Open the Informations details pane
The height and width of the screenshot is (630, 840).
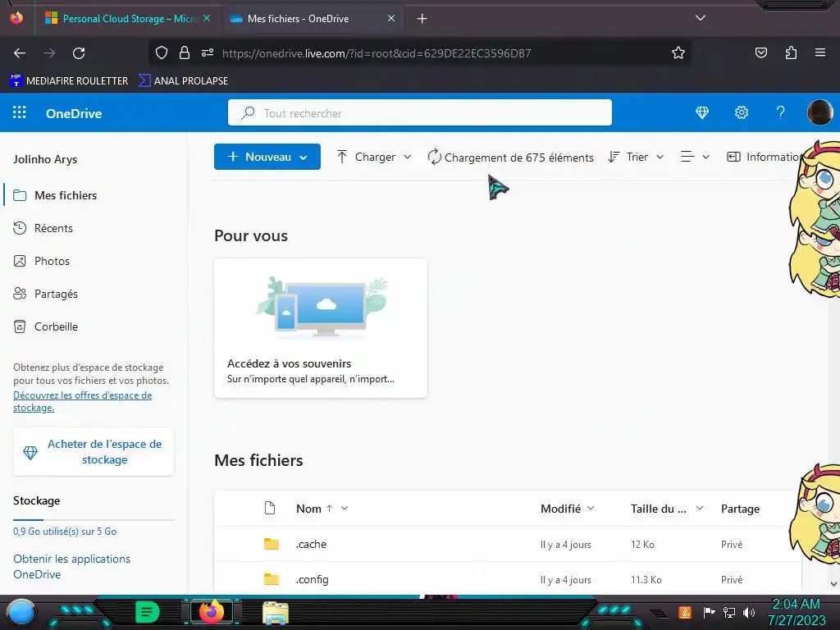pos(764,157)
